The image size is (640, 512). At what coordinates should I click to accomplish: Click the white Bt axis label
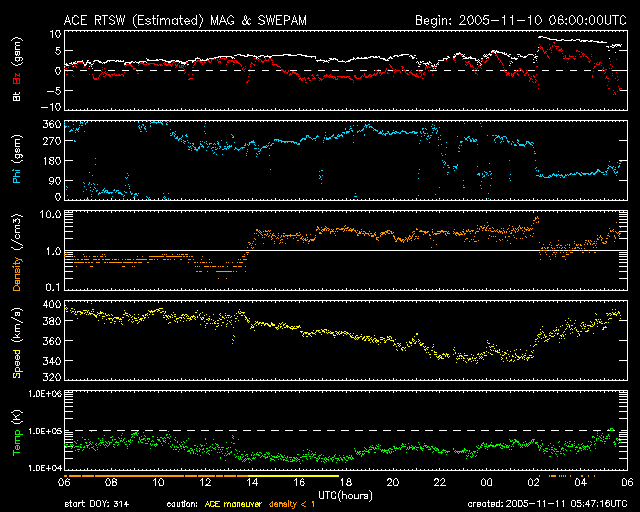pyautogui.click(x=17, y=96)
